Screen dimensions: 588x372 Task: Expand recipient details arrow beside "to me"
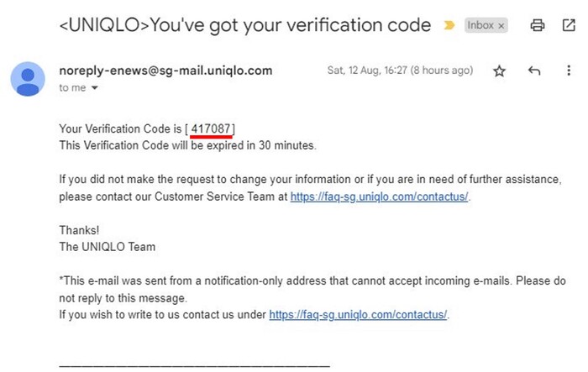click(94, 87)
